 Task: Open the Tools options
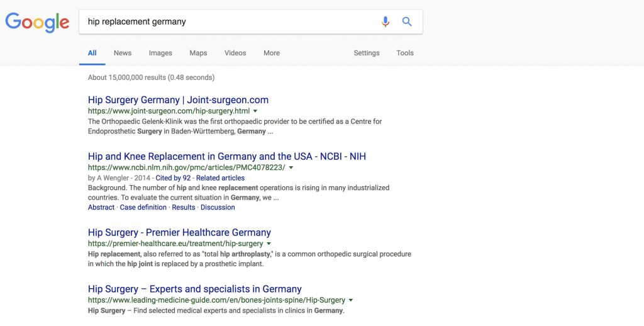405,53
